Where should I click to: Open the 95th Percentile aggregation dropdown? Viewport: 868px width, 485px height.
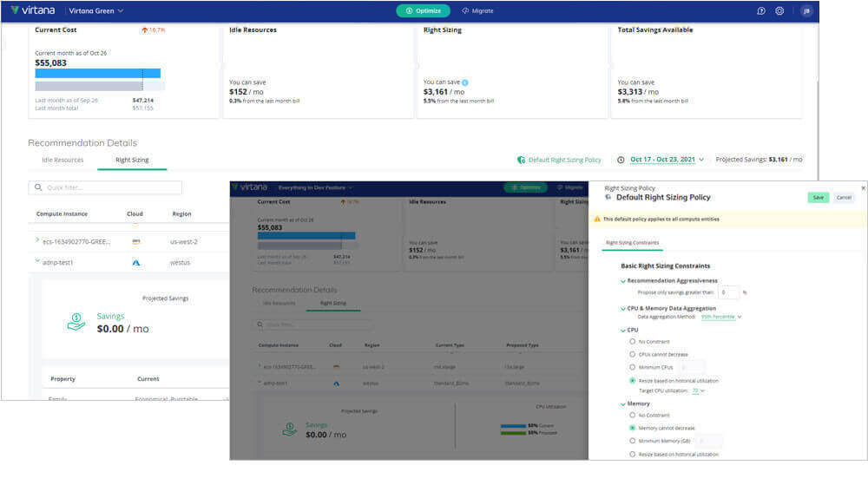point(721,317)
